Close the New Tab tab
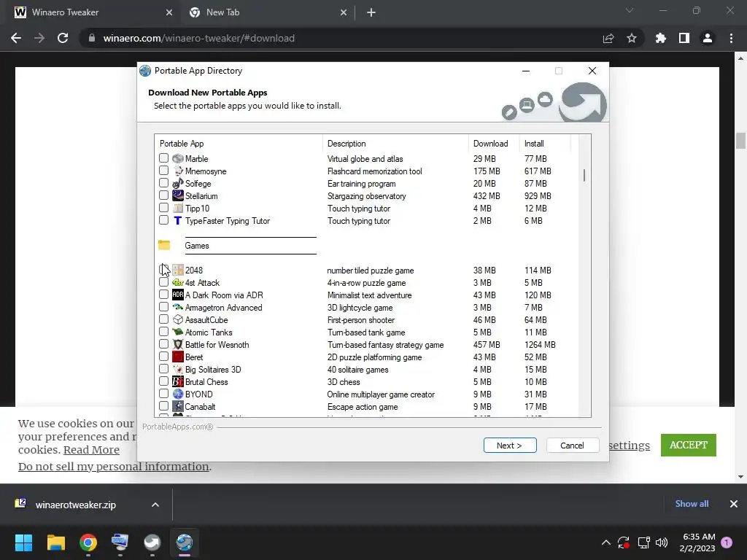This screenshot has height=560, width=747. coord(344,12)
